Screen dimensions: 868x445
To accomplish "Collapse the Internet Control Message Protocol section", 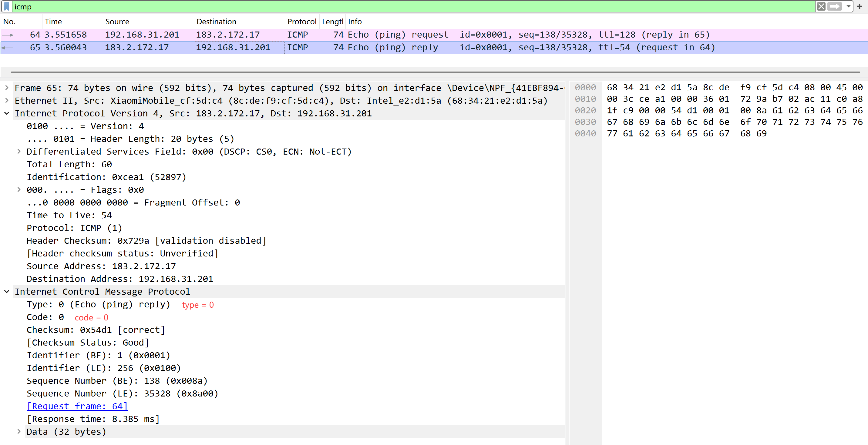I will coord(6,292).
